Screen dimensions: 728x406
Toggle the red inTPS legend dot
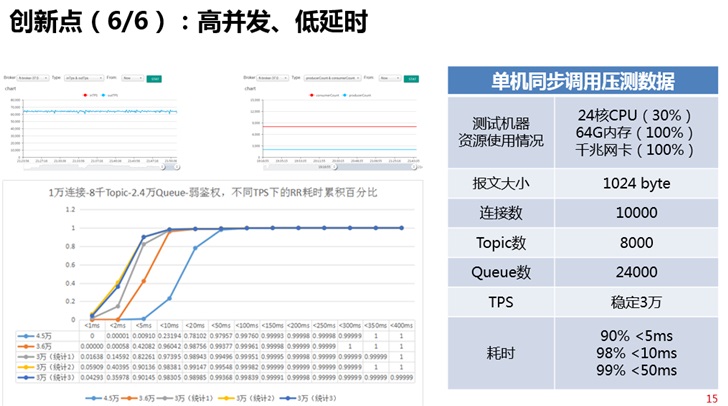85,95
